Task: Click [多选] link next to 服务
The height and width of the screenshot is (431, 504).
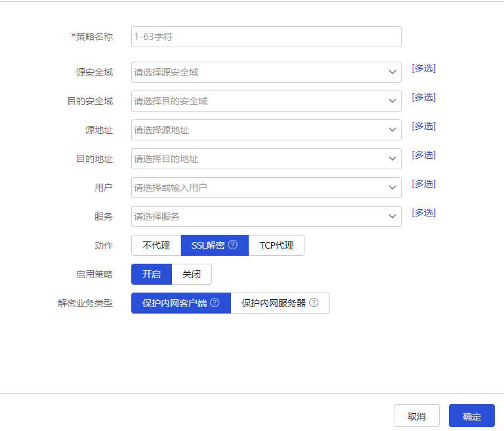Action: pos(423,213)
